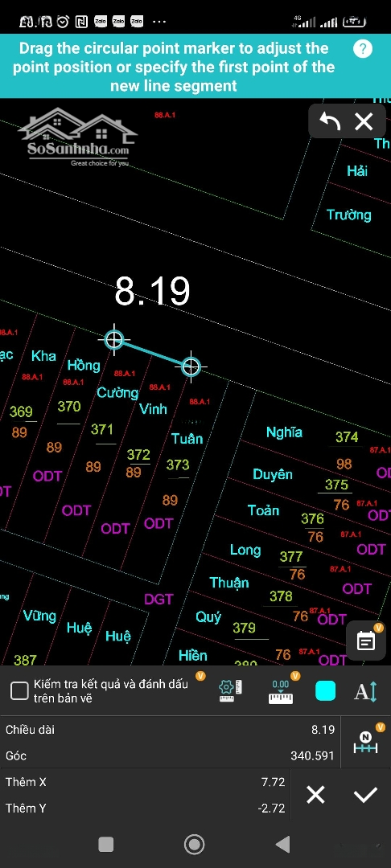Tap parcel number 378 on the map
391x868 pixels.
282,596
